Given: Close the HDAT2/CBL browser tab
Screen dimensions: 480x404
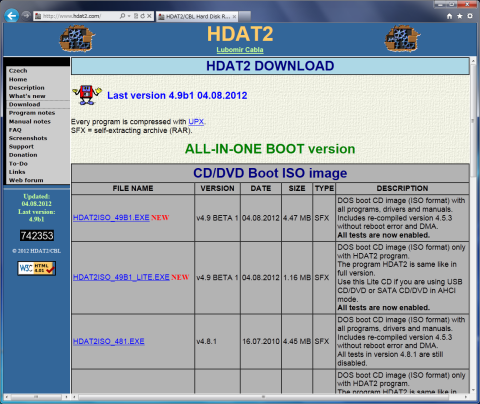Looking at the screenshot, I should tap(234, 16).
